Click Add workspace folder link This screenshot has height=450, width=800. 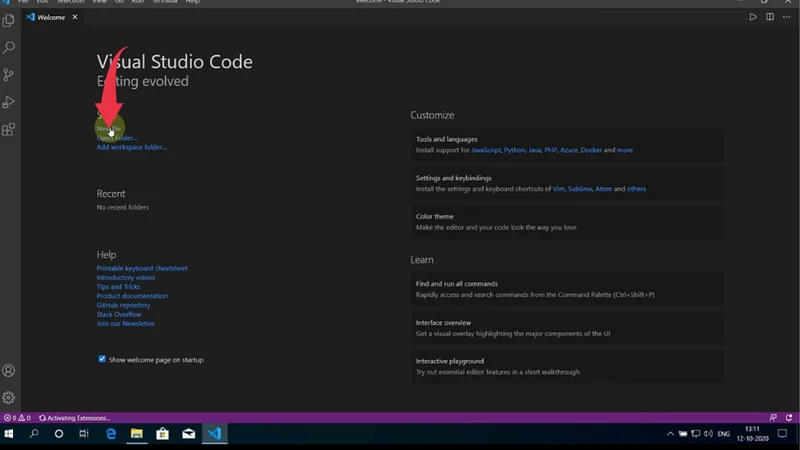(x=131, y=147)
